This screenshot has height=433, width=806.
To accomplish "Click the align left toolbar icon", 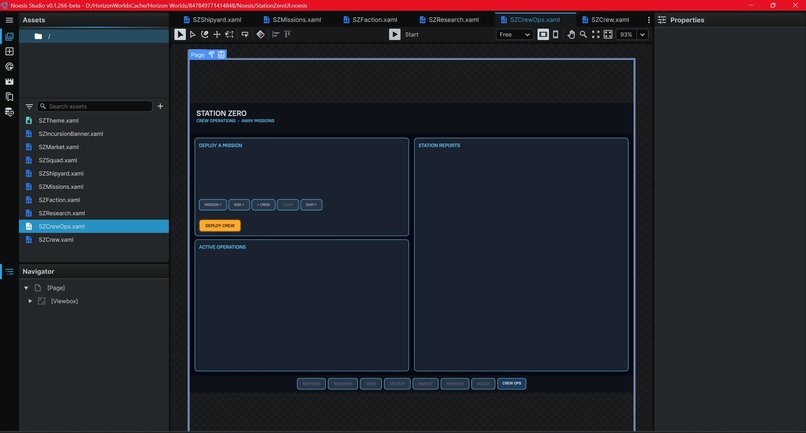I will (276, 34).
